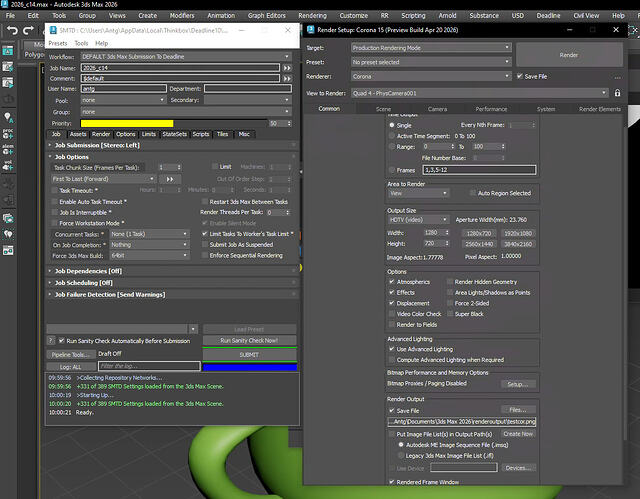Toggle Use Advanced Lighting checkbox
The width and height of the screenshot is (640, 499).
coord(392,349)
